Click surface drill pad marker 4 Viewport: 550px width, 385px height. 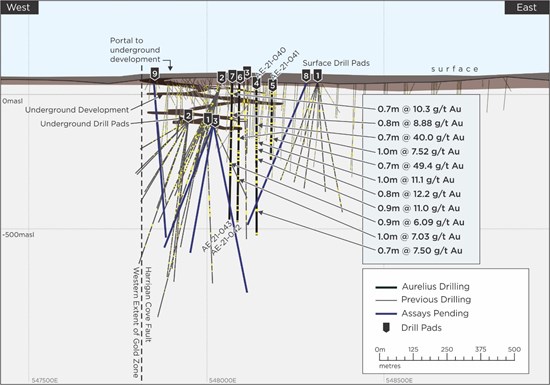tap(256, 83)
